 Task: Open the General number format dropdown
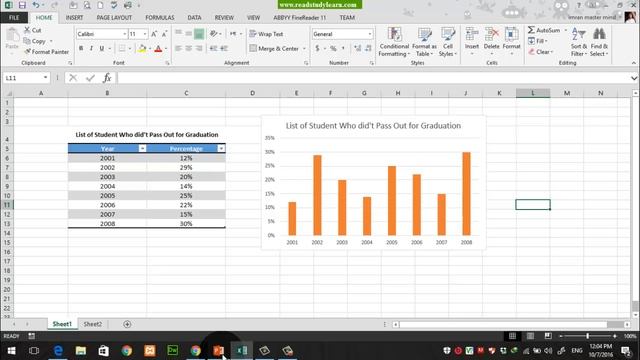[369, 34]
